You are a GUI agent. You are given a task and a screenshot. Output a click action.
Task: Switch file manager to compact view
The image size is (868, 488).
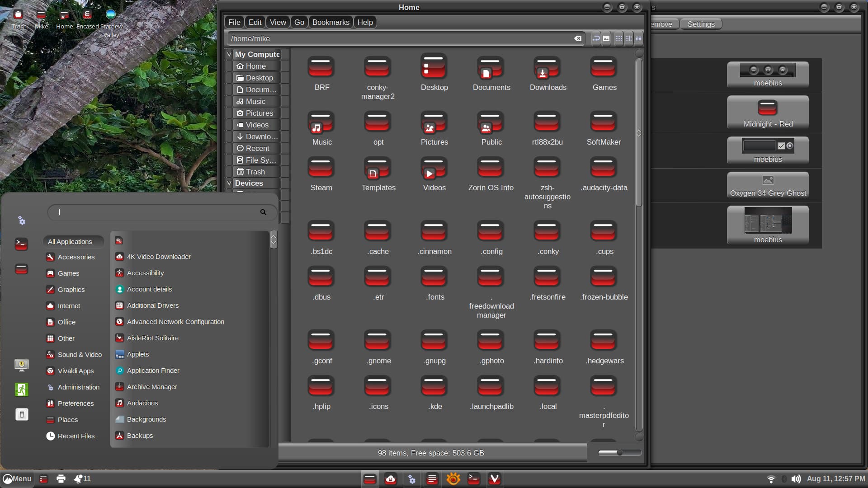(x=638, y=38)
